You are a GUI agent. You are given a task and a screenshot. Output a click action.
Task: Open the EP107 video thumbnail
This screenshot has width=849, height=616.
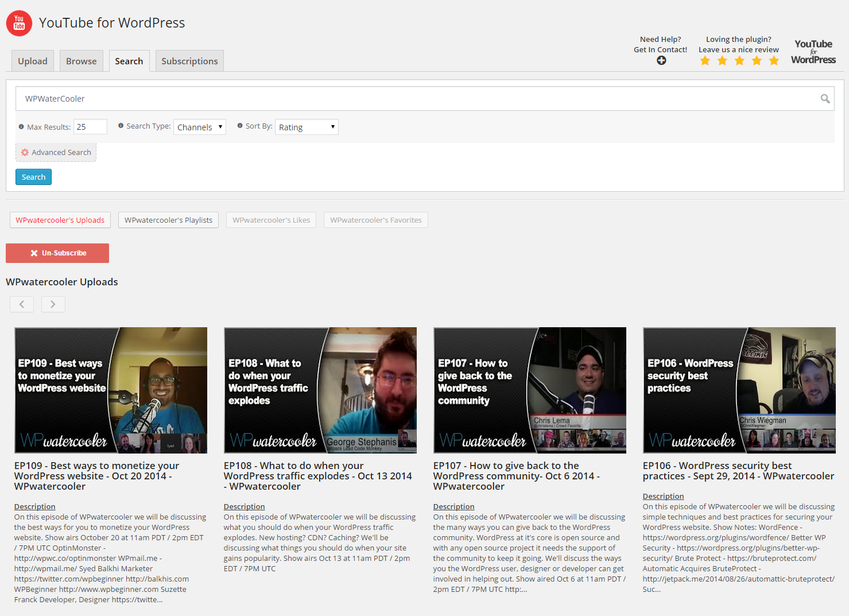pyautogui.click(x=530, y=390)
